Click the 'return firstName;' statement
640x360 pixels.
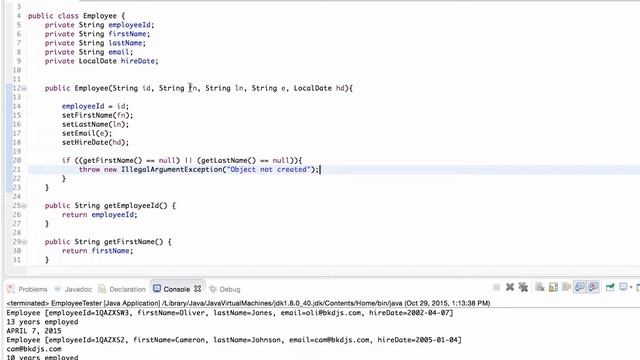point(98,251)
